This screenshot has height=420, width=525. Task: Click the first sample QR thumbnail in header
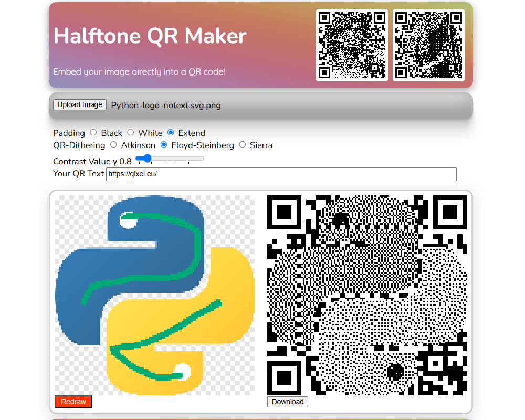(352, 45)
